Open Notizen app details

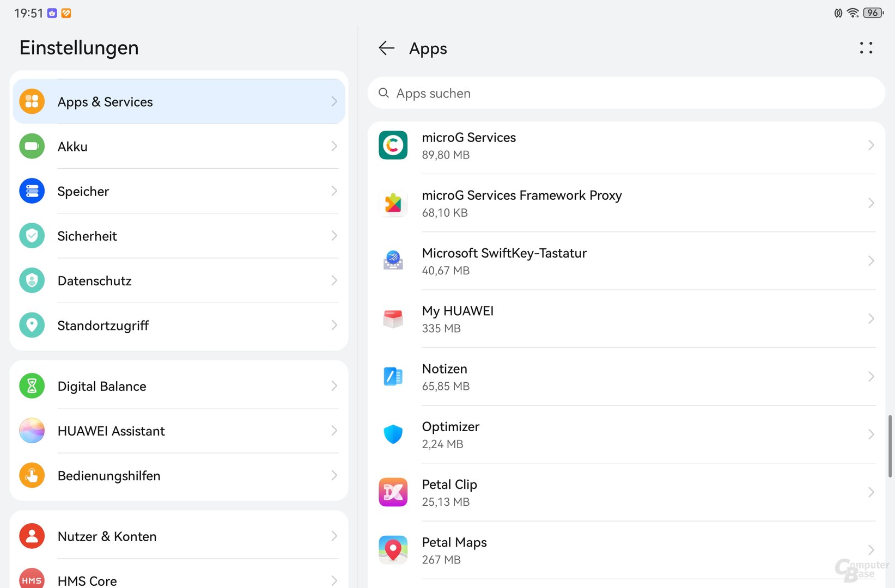pos(626,376)
